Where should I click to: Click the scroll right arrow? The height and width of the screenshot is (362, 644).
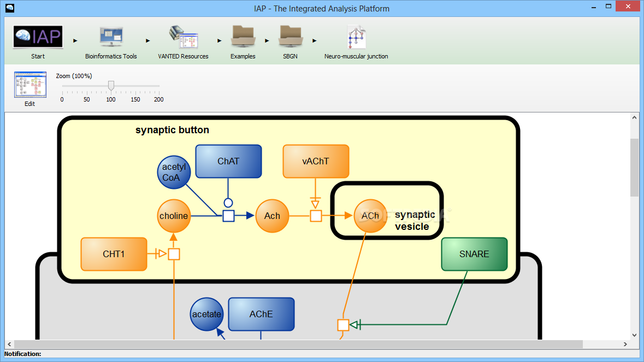tap(625, 344)
